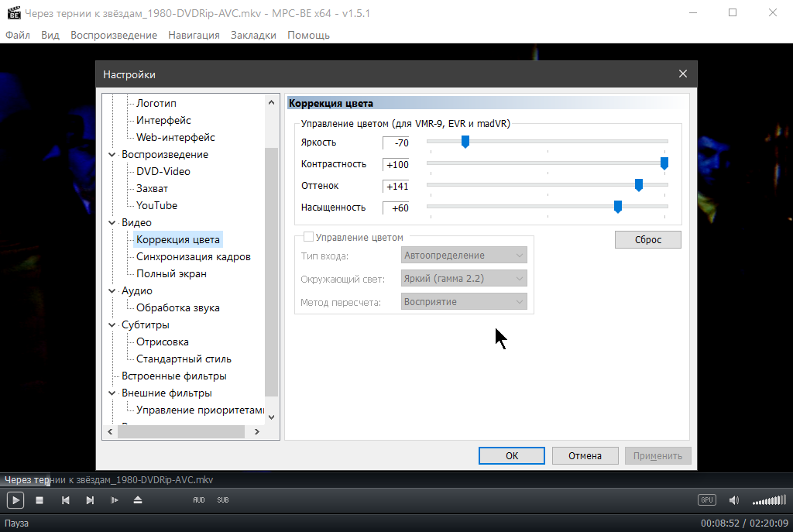Toggle the GPU indicator icon
This screenshot has width=793, height=532.
coord(706,500)
